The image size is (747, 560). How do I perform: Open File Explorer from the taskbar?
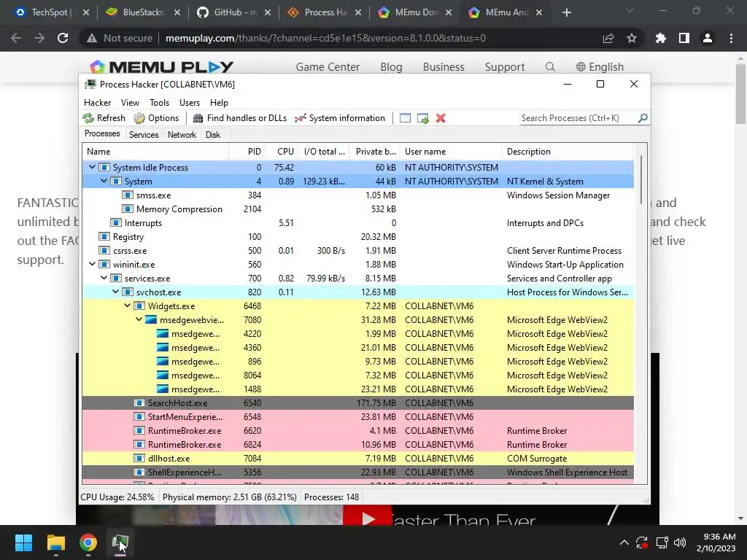(55, 542)
